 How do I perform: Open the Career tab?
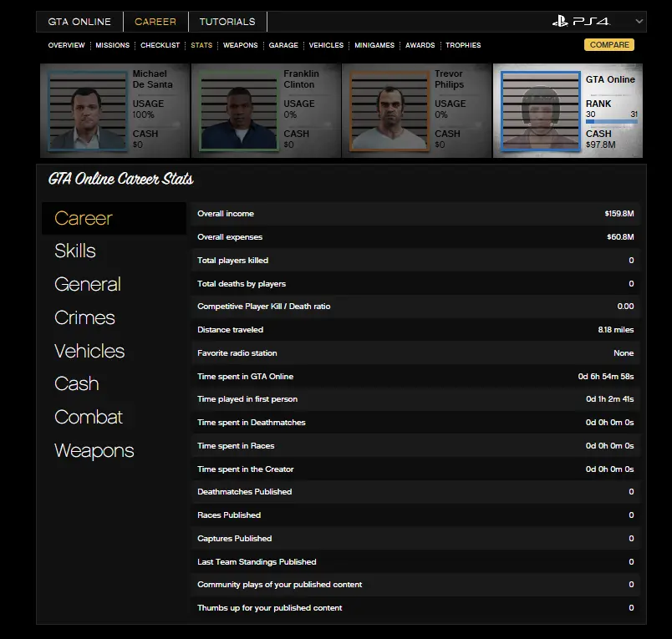[x=155, y=22]
